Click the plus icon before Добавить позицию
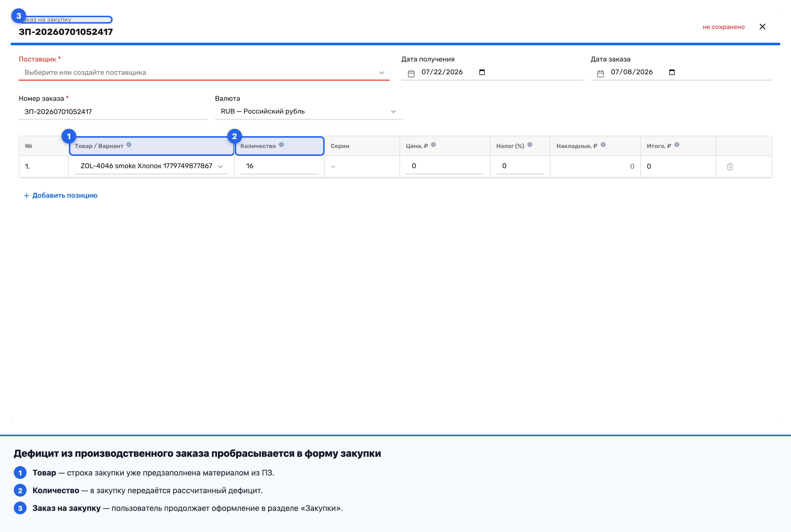This screenshot has width=791, height=532. (x=26, y=196)
